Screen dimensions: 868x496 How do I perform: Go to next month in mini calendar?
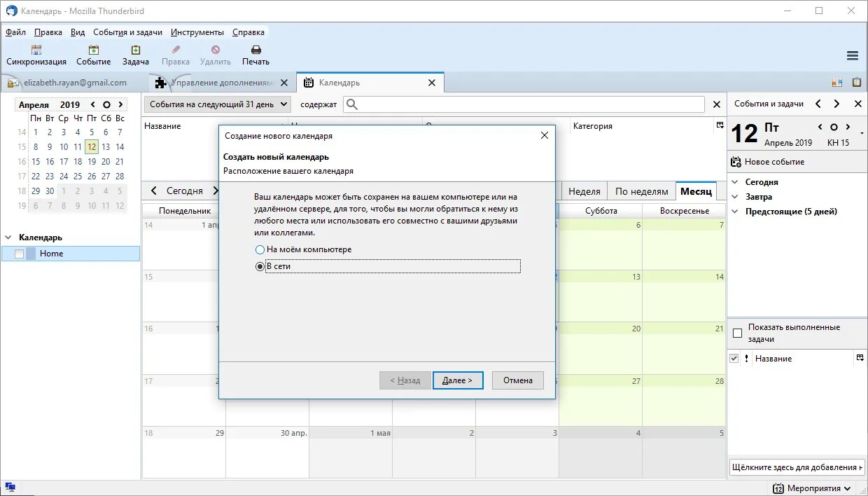(x=120, y=104)
